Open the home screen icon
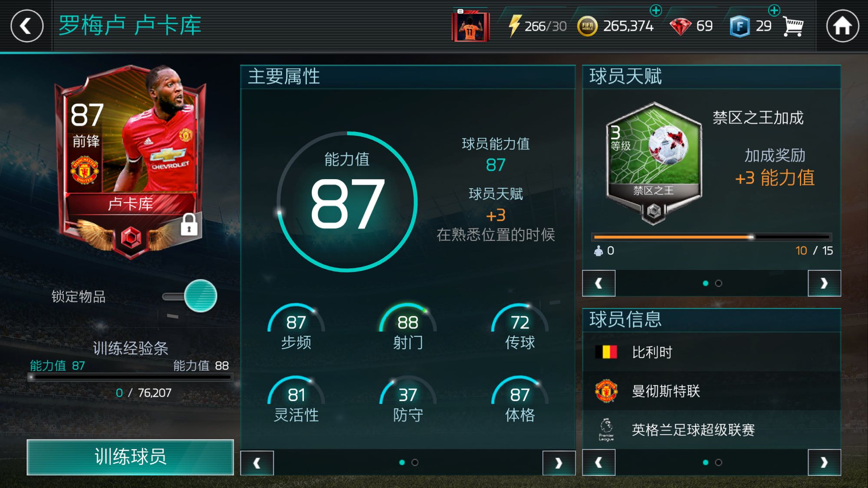Image resolution: width=868 pixels, height=488 pixels. pyautogui.click(x=842, y=26)
